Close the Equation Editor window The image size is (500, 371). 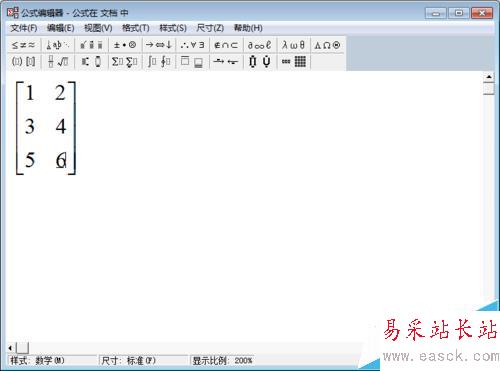[x=482, y=13]
